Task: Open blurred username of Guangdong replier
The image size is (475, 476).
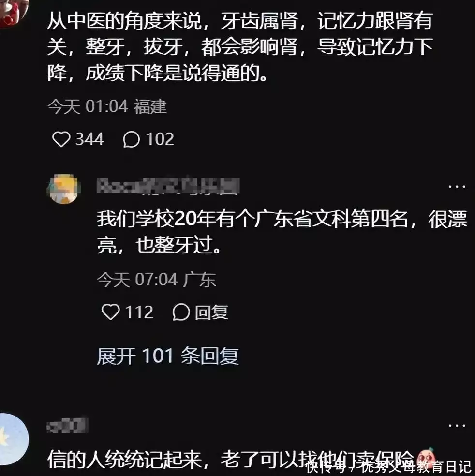Action: (168, 186)
